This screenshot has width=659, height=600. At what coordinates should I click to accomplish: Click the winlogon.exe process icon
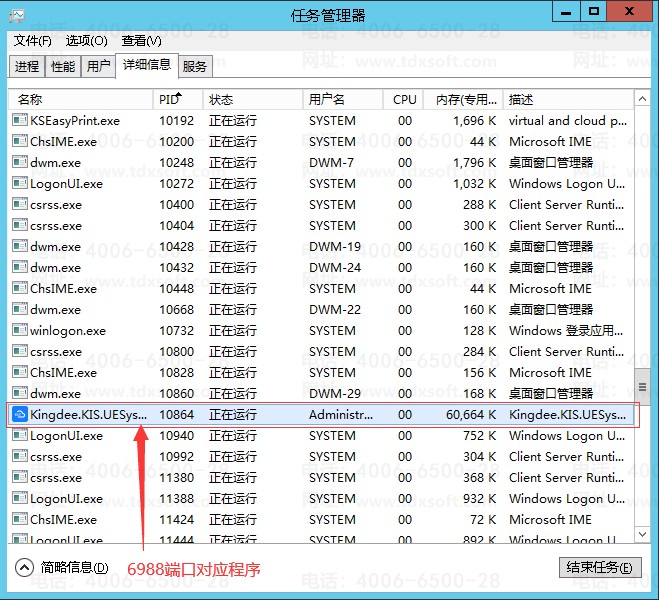tap(20, 330)
